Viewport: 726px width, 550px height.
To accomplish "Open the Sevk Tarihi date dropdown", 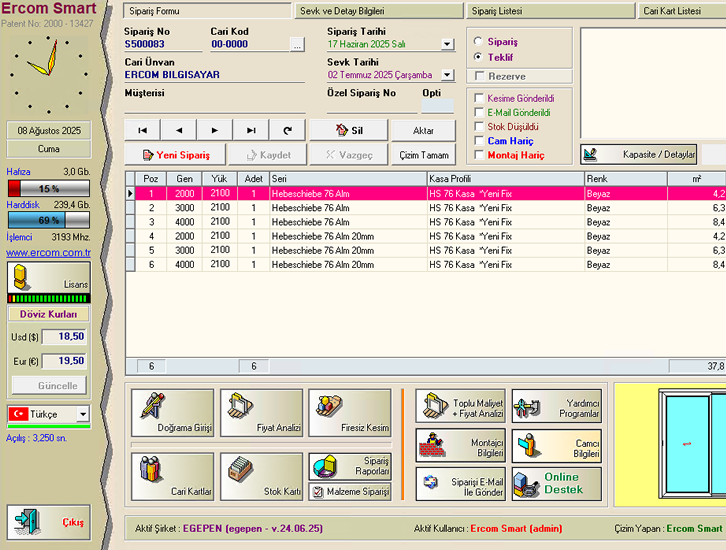I will tap(447, 75).
